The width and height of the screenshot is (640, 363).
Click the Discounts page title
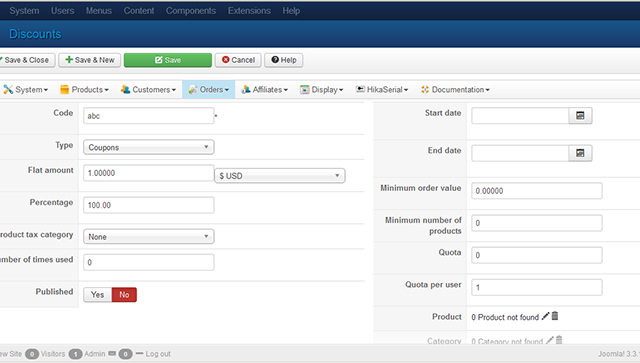click(x=35, y=34)
